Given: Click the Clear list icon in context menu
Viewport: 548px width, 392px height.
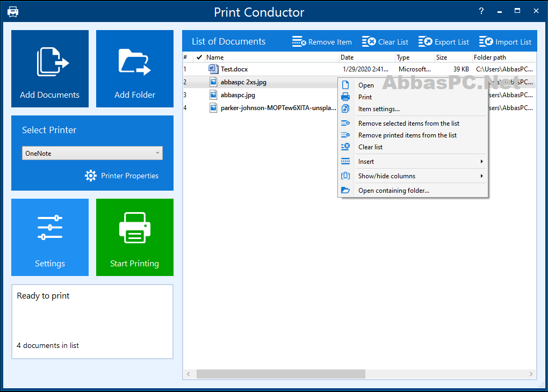Looking at the screenshot, I should (345, 147).
